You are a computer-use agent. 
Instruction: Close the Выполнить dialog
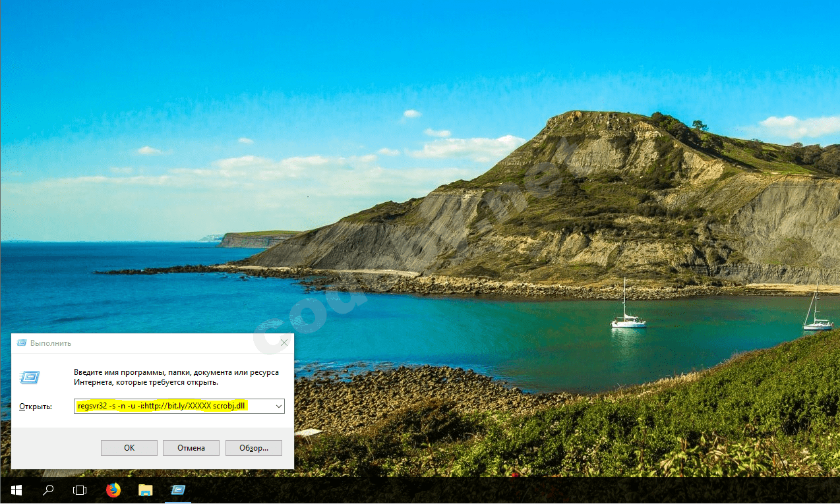(284, 343)
